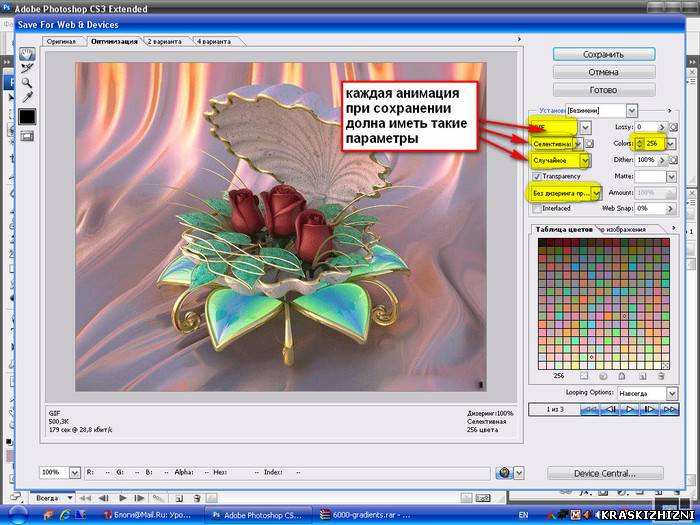
Task: Open the Установка preset dropdown
Action: coord(631,110)
